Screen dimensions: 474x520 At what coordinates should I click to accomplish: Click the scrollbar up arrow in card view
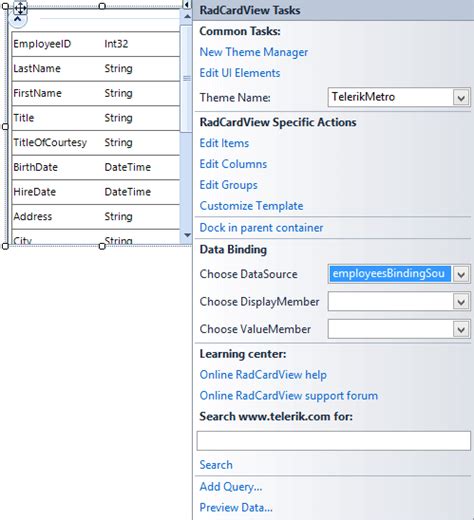[x=187, y=17]
